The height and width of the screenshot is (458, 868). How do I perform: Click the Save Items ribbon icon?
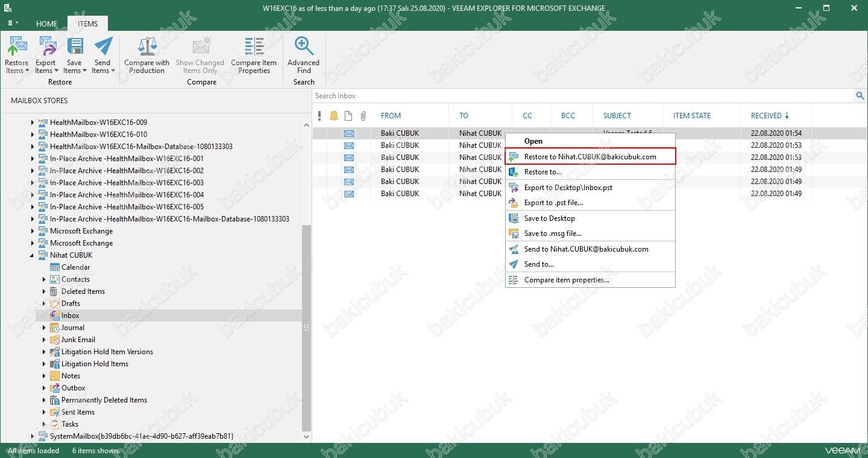pos(75,46)
